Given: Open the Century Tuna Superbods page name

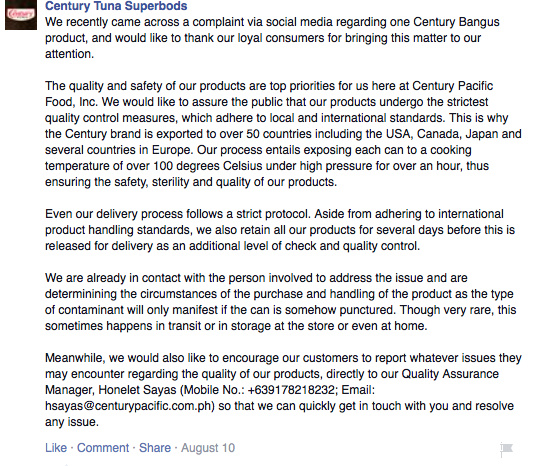Looking at the screenshot, I should point(116,6).
